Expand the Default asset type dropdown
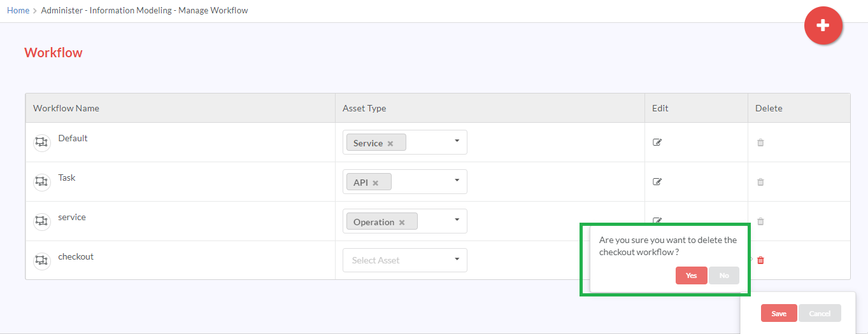Image resolution: width=868 pixels, height=334 pixels. [457, 141]
